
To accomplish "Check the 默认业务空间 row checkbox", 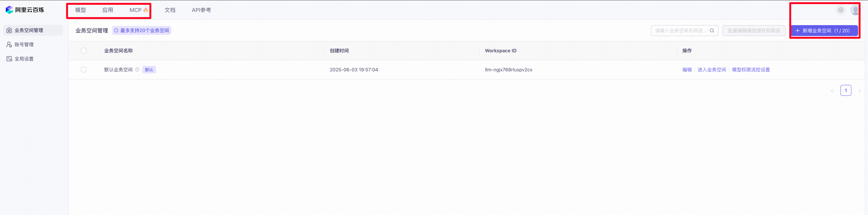I will point(84,70).
